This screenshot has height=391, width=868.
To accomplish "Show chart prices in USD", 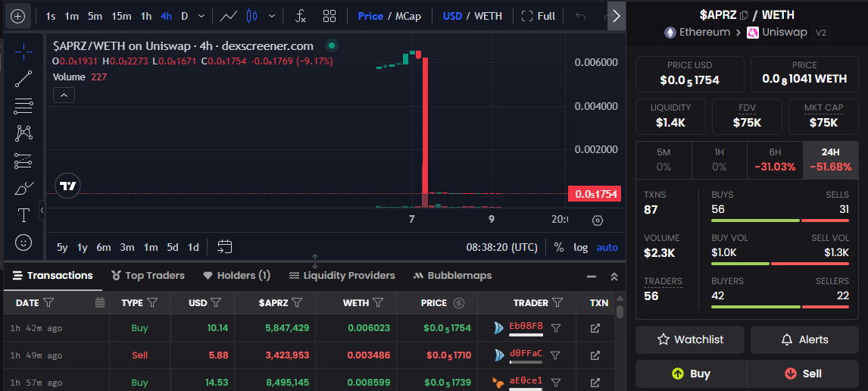I will pyautogui.click(x=452, y=16).
